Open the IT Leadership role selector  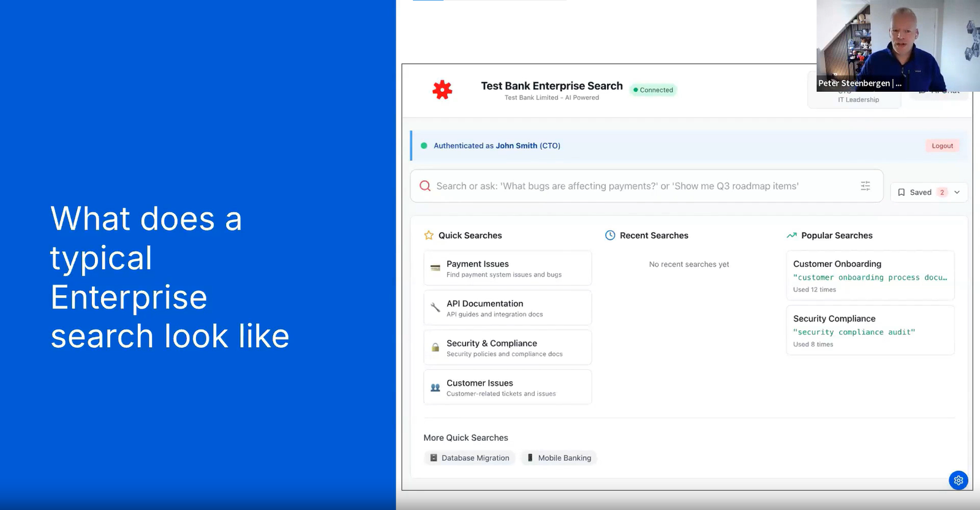point(858,99)
